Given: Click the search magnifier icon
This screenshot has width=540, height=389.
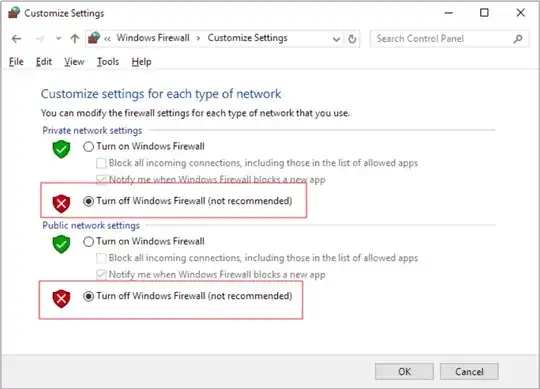Looking at the screenshot, I should pos(518,39).
